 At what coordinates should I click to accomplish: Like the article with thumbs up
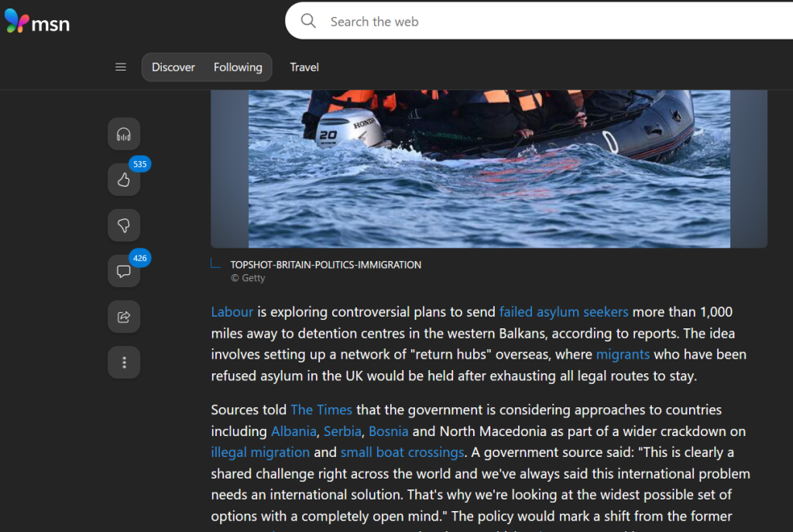coord(124,180)
